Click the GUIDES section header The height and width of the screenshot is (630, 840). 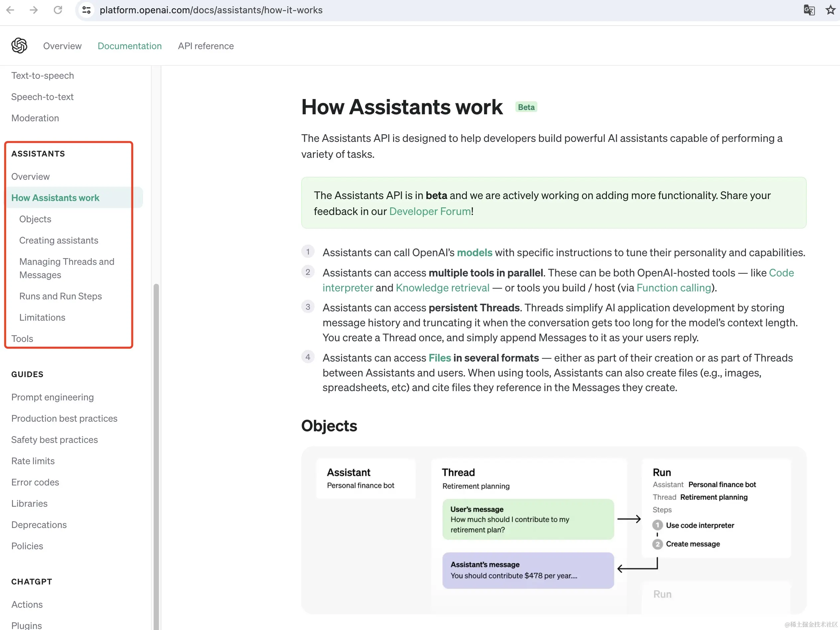click(27, 374)
